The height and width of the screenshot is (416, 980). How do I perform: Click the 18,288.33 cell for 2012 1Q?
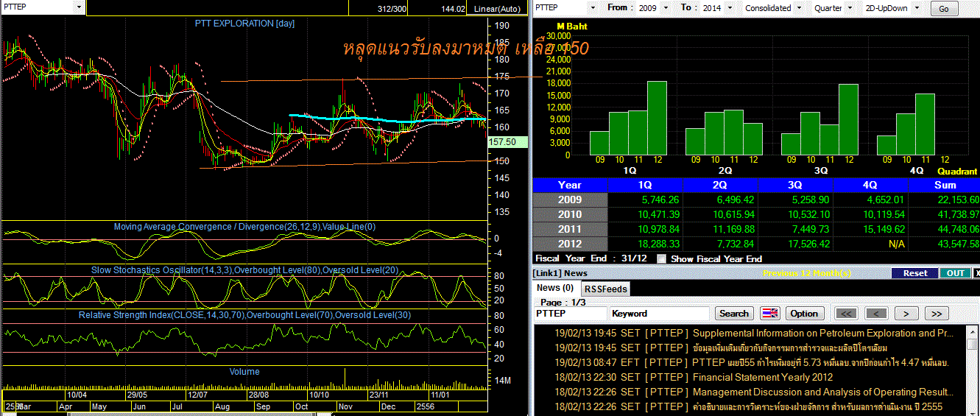pos(646,244)
